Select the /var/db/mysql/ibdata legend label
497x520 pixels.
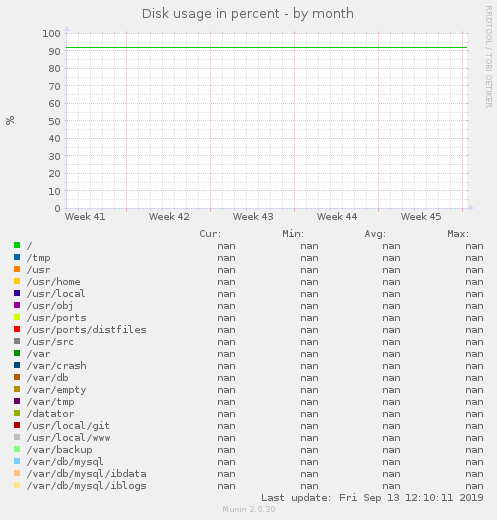[86, 474]
